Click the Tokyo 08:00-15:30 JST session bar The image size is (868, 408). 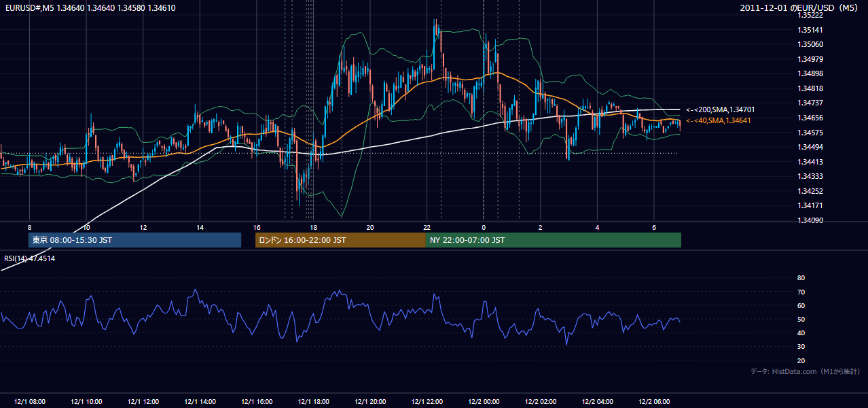(134, 240)
